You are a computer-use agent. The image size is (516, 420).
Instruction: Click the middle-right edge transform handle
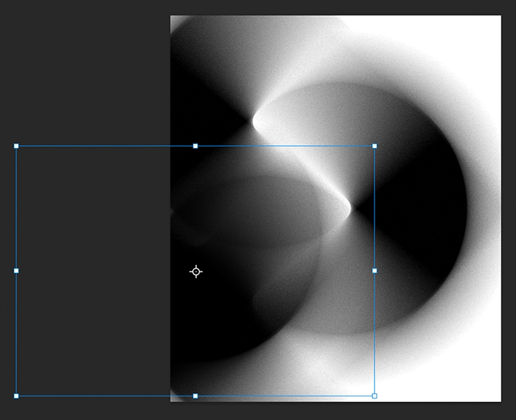(374, 271)
